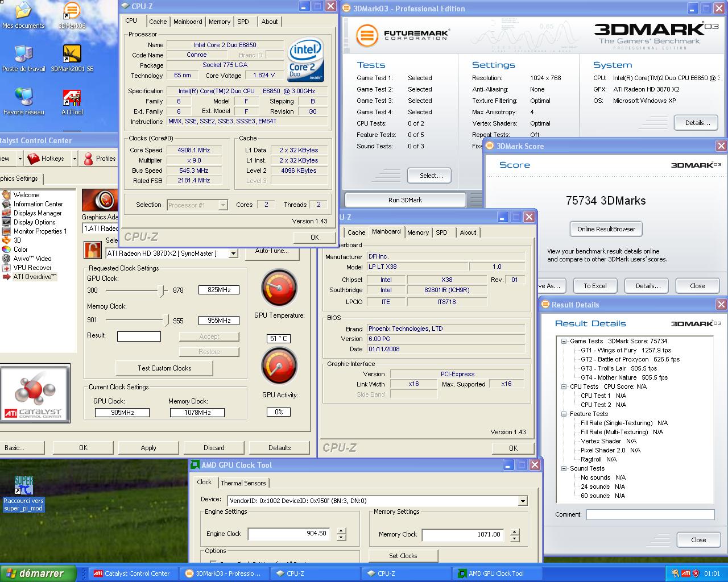Viewport: 728px width, 582px height.
Task: Open Mes documents desktop folder
Action: click(x=23, y=15)
